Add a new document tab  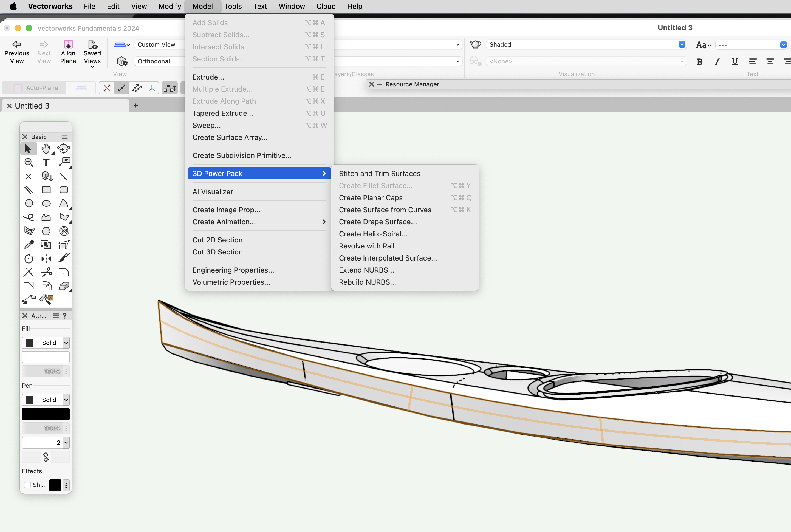(x=136, y=106)
